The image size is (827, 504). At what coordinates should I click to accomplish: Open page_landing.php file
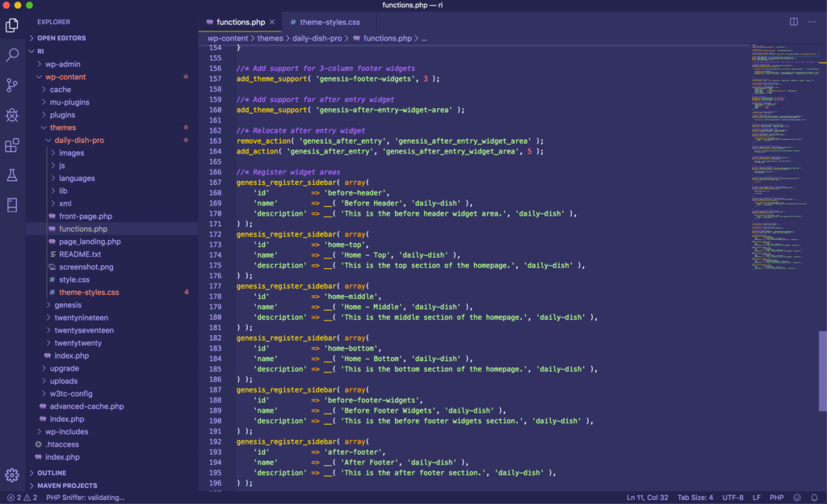90,241
